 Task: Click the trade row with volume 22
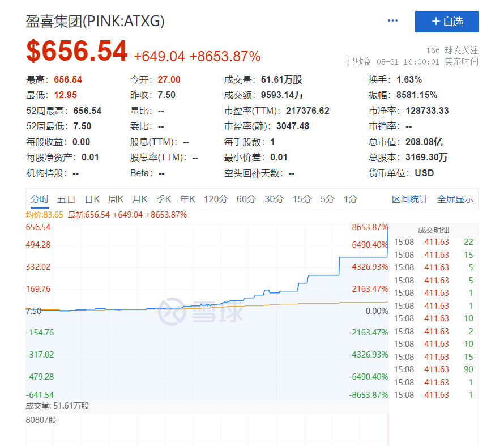[433, 242]
